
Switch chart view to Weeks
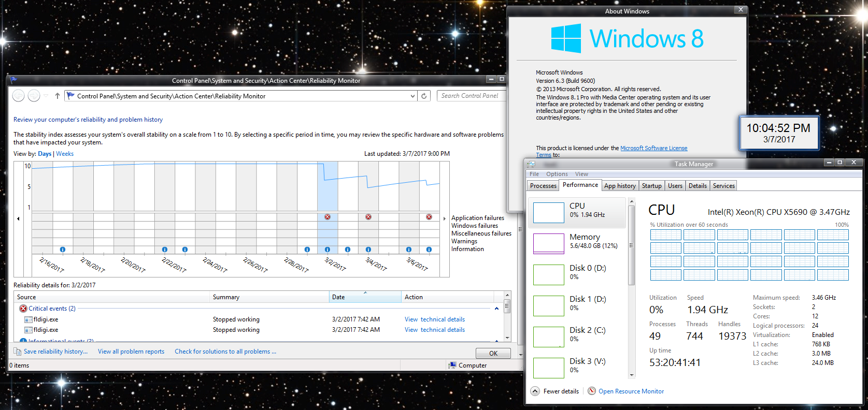click(65, 154)
